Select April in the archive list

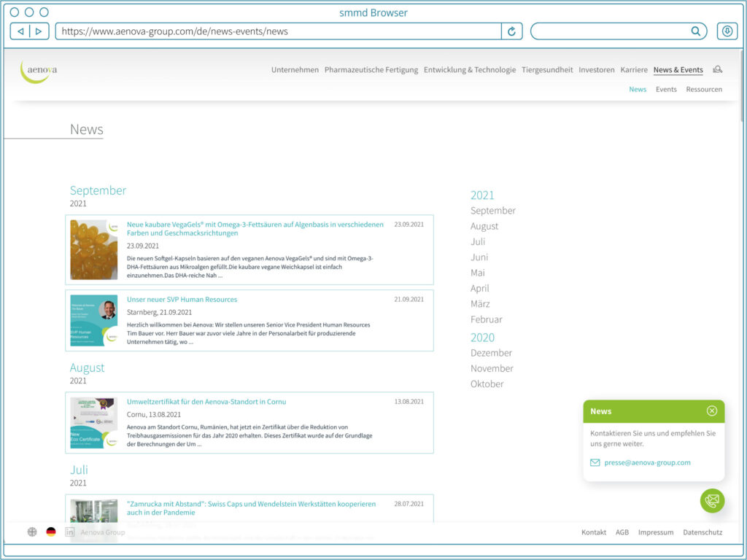(480, 288)
